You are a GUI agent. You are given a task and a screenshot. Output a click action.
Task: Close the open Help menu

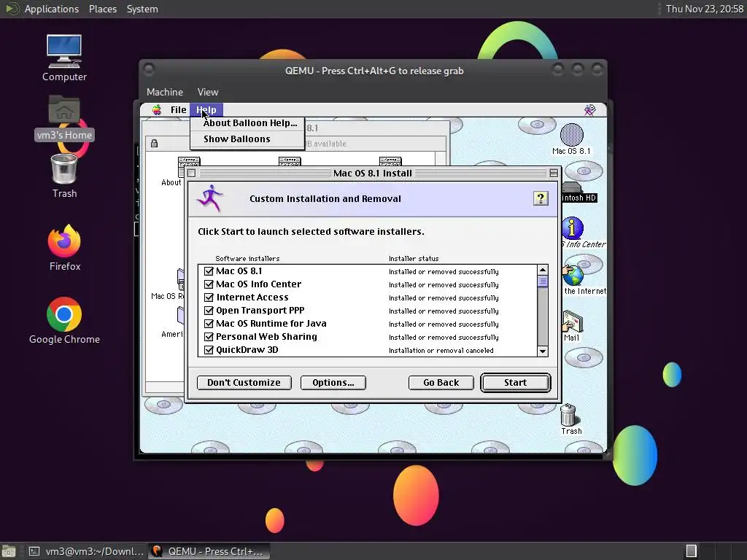[206, 110]
